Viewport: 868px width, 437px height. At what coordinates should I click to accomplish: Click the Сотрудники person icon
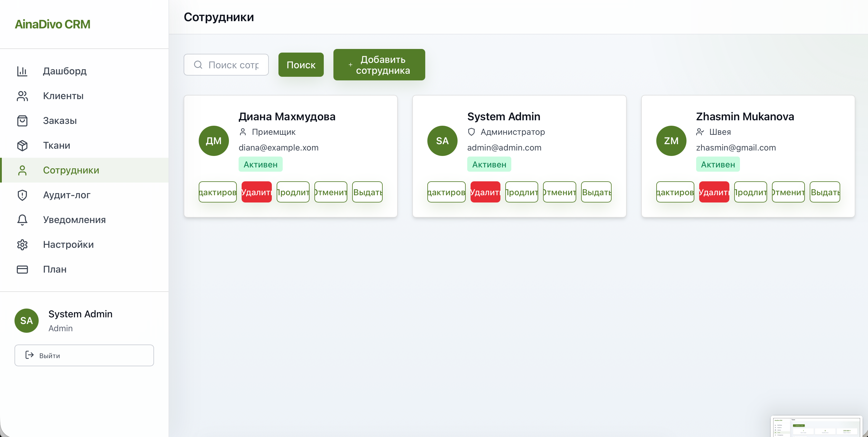(22, 170)
